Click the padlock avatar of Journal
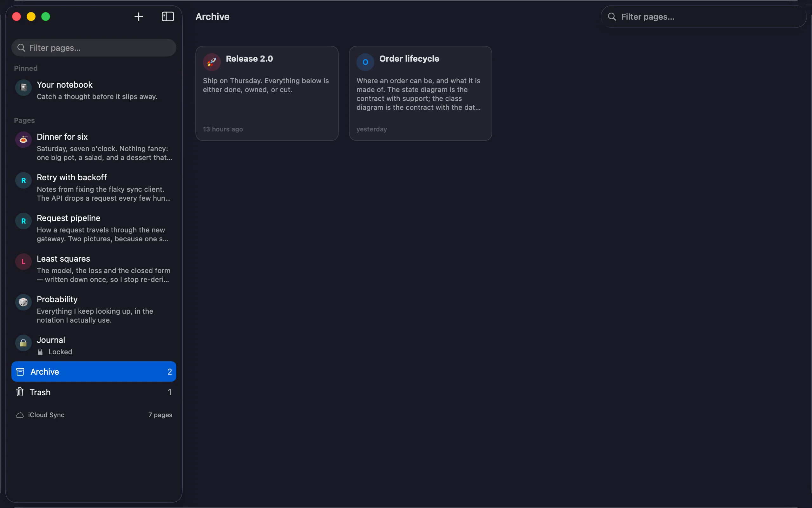This screenshot has height=508, width=812. click(23, 343)
